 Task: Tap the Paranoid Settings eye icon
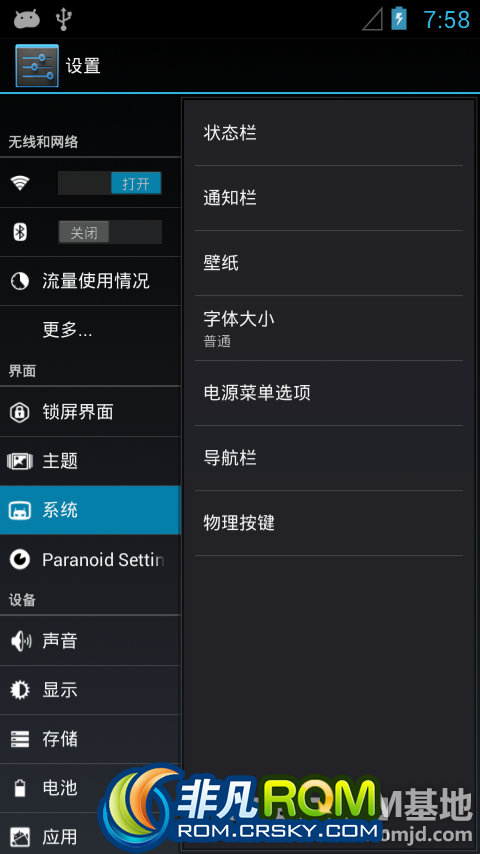tap(20, 559)
